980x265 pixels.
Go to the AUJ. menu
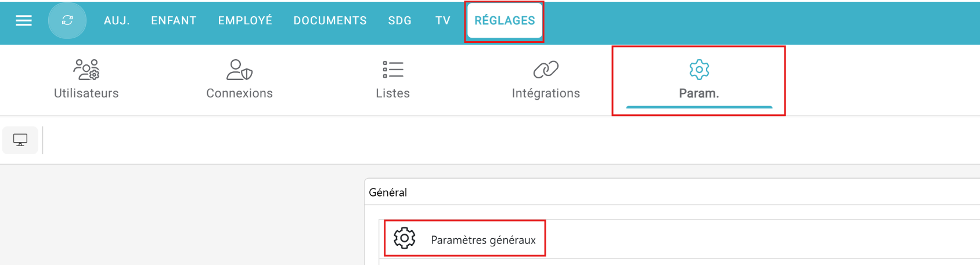click(x=117, y=21)
